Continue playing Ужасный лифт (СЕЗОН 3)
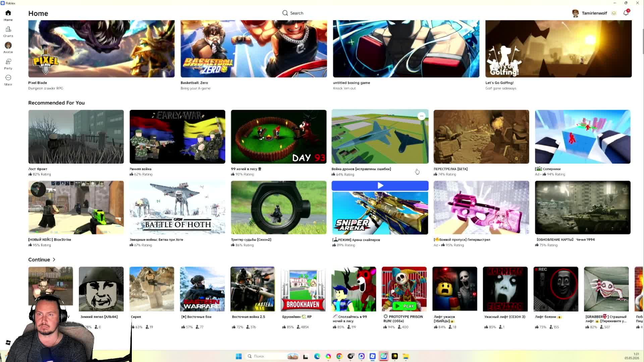The image size is (644, 362). click(505, 289)
